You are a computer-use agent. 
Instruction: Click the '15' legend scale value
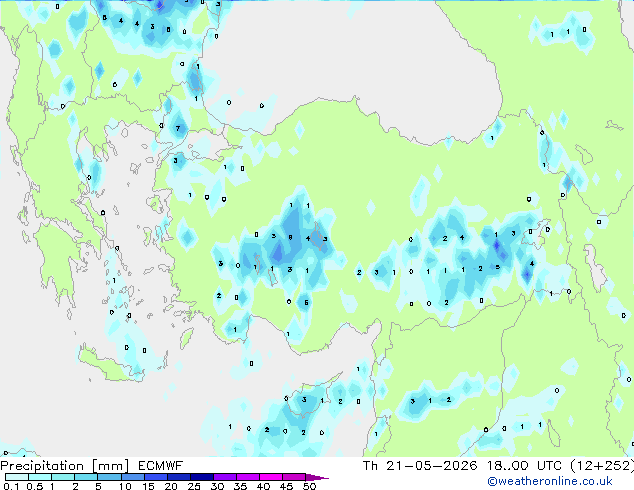point(148,486)
